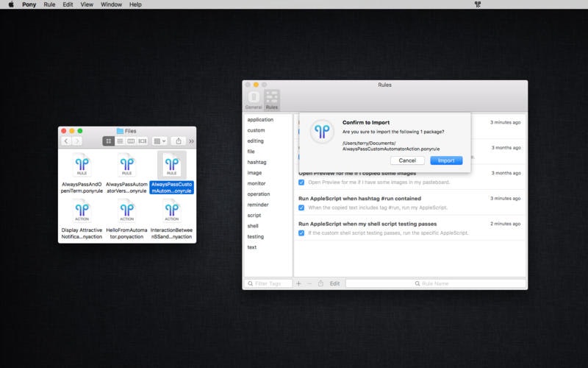Cancel the import confirmation dialog
The image size is (588, 368).
(x=407, y=160)
